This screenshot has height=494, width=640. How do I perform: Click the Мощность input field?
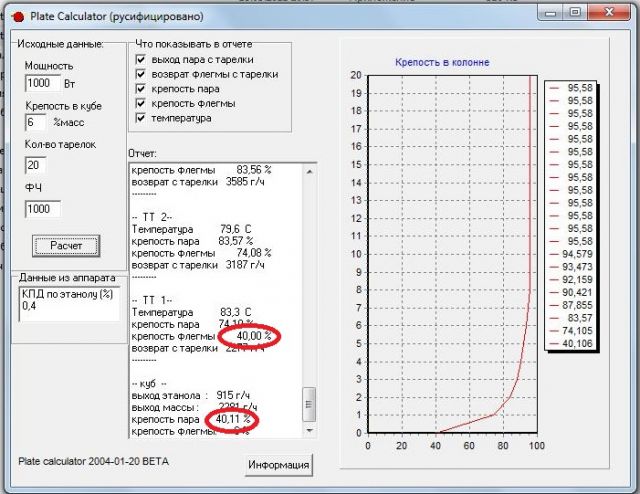(x=43, y=83)
